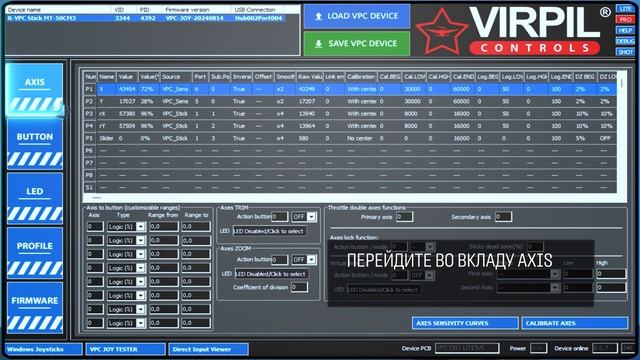Select axis row P3
The image size is (640, 360).
pyautogui.click(x=350, y=113)
